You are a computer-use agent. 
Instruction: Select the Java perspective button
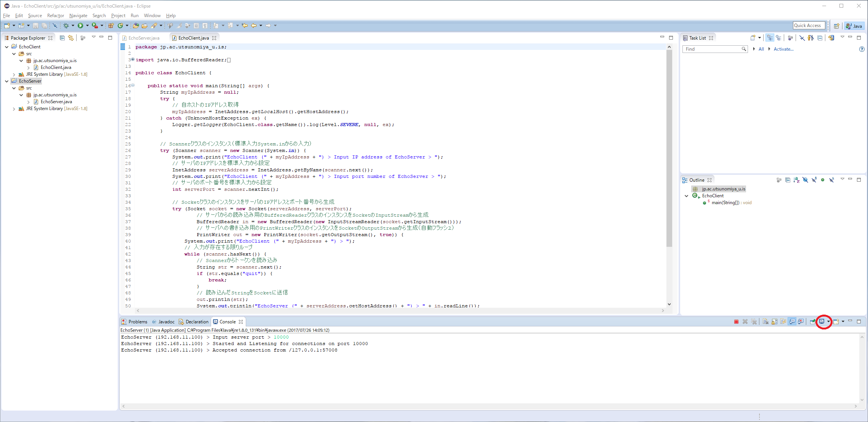click(854, 26)
